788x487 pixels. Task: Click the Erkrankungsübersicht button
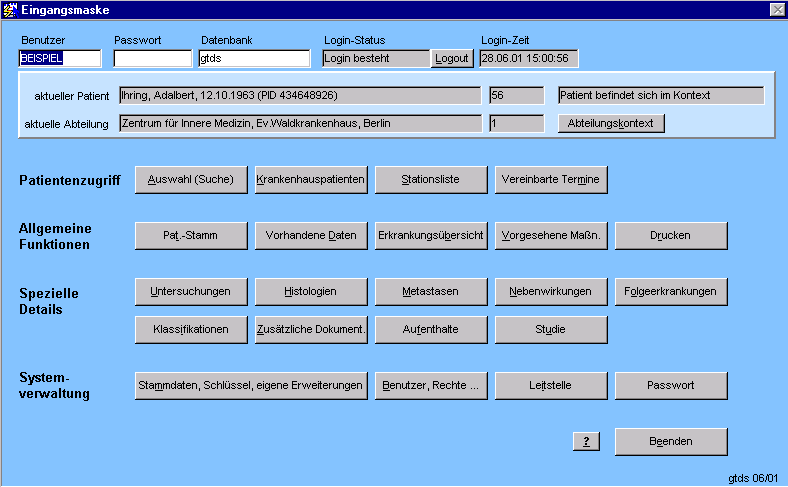[431, 235]
